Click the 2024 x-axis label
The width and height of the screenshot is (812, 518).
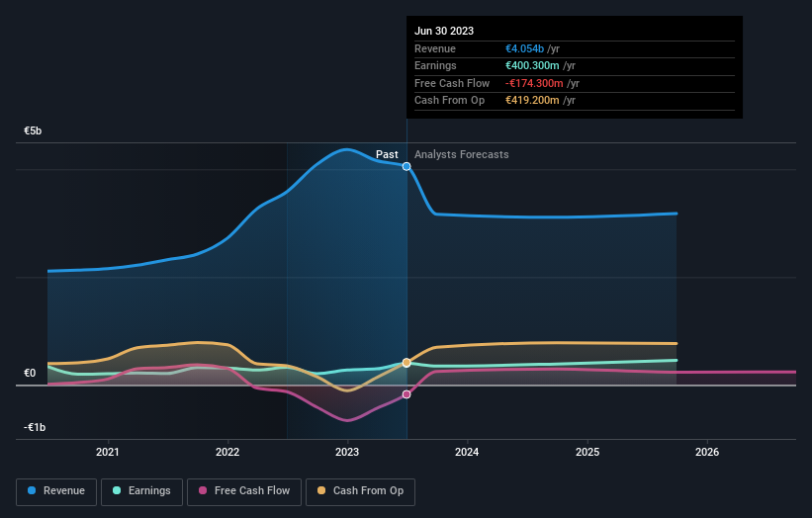[467, 453]
